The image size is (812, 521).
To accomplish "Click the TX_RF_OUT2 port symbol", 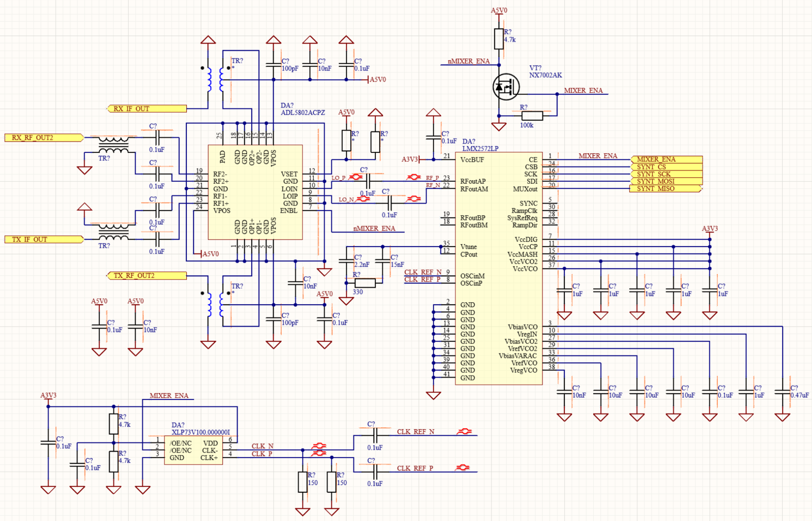I will 147,276.
